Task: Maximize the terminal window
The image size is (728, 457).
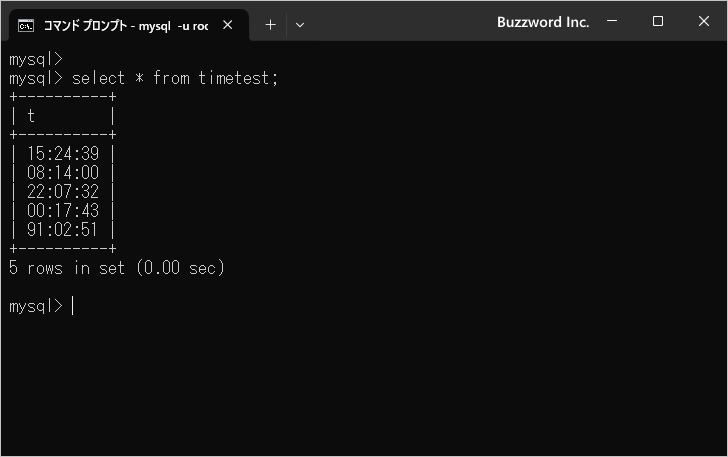Action: [x=658, y=21]
